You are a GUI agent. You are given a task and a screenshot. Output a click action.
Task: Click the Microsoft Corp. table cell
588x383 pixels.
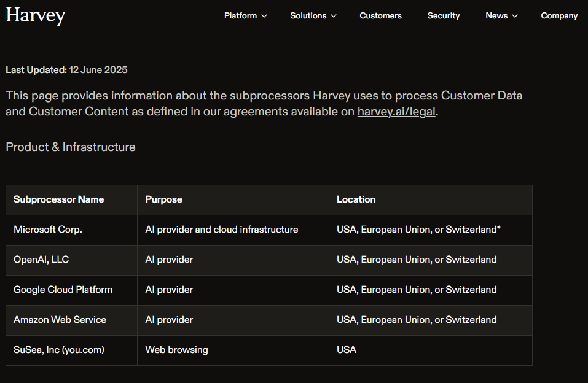point(72,230)
